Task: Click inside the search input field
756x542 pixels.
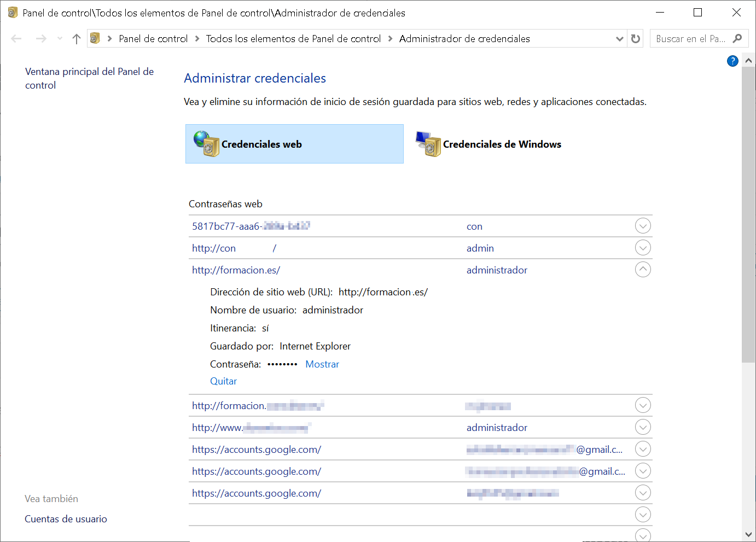Action: (689, 38)
